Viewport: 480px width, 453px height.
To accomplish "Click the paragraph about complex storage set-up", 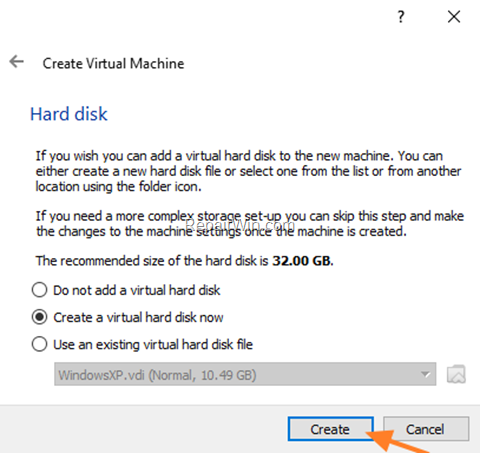I will coord(250,224).
